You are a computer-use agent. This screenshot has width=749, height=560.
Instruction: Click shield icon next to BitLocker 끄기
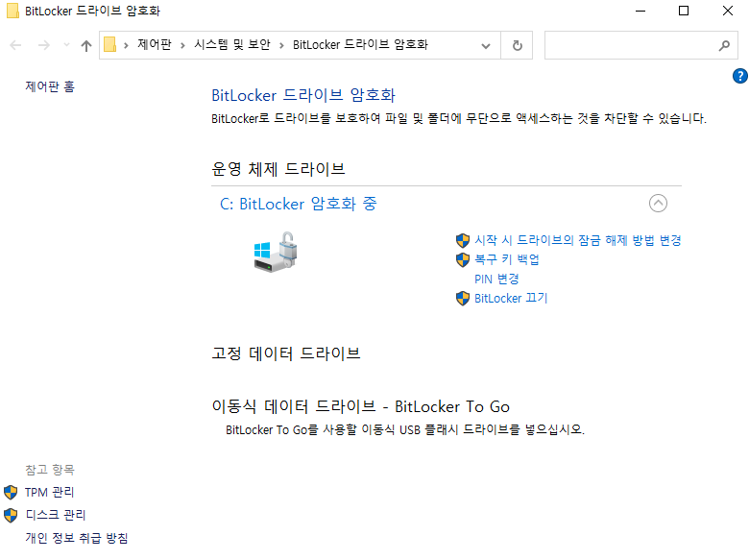coord(463,298)
